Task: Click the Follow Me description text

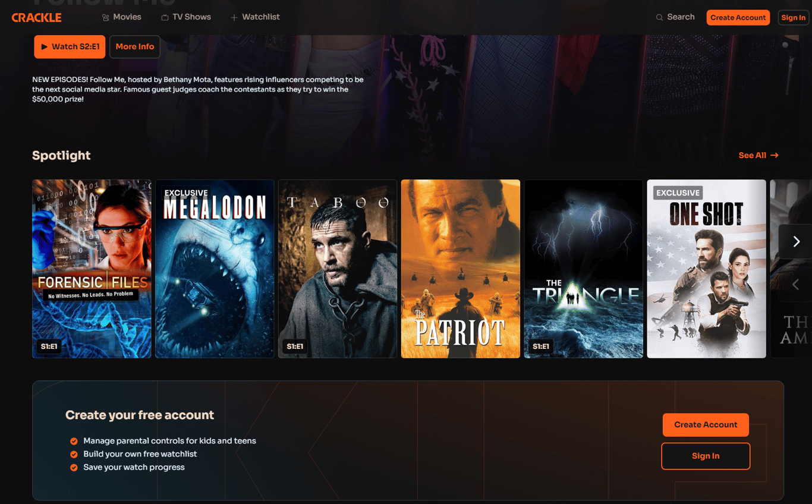Action: pyautogui.click(x=198, y=89)
